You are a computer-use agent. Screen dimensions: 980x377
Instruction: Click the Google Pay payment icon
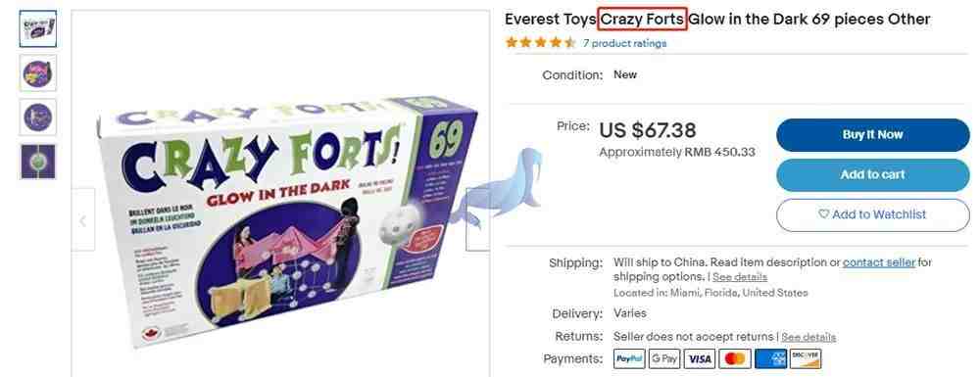[663, 359]
